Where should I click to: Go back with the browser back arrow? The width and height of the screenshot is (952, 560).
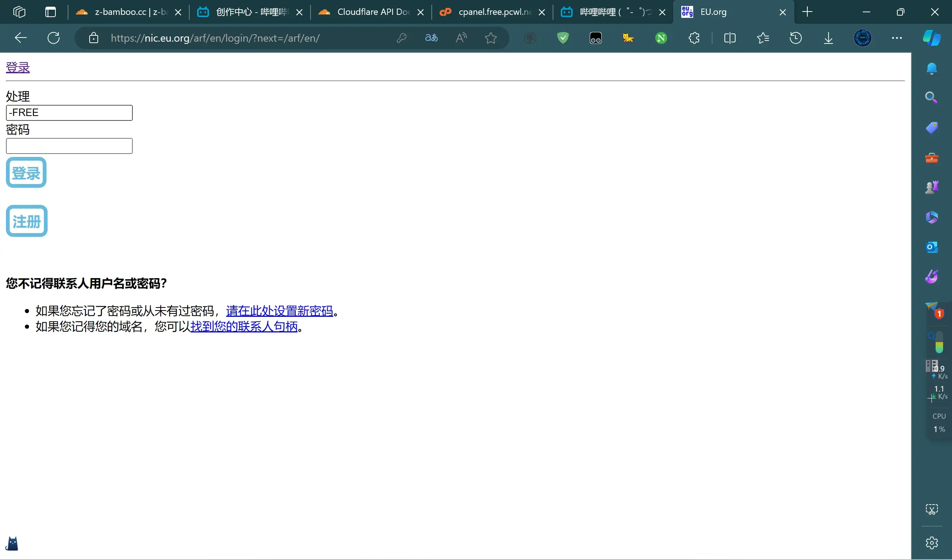point(21,38)
